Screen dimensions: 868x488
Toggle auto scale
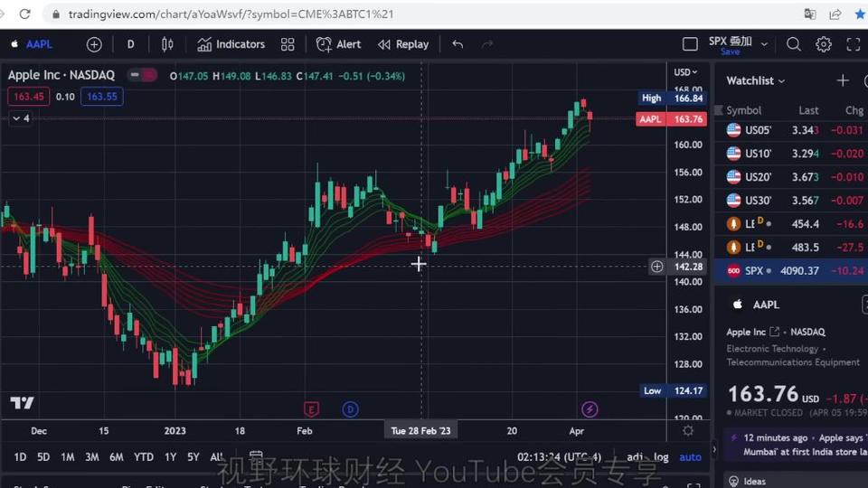690,457
